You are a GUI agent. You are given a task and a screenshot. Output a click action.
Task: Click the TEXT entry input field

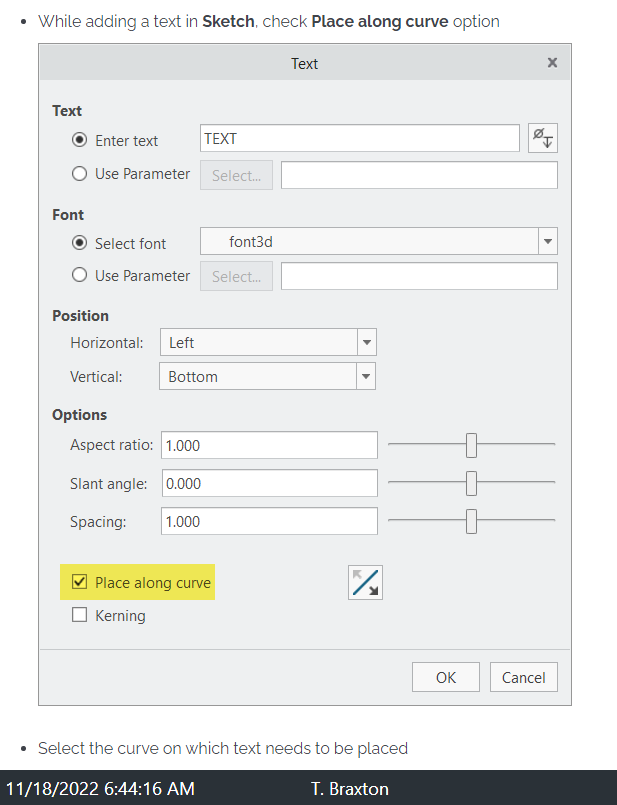(360, 138)
